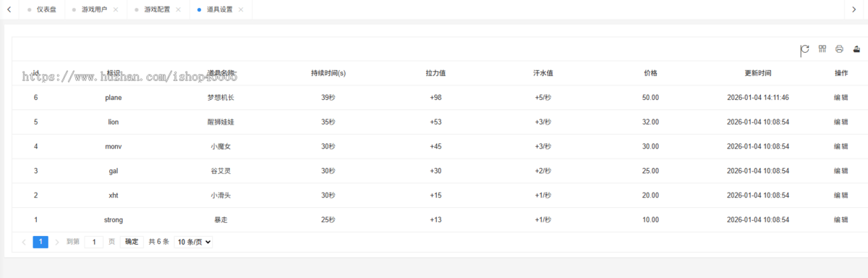This screenshot has width=868, height=278.
Task: Close the 道具设置 tab
Action: click(x=240, y=9)
